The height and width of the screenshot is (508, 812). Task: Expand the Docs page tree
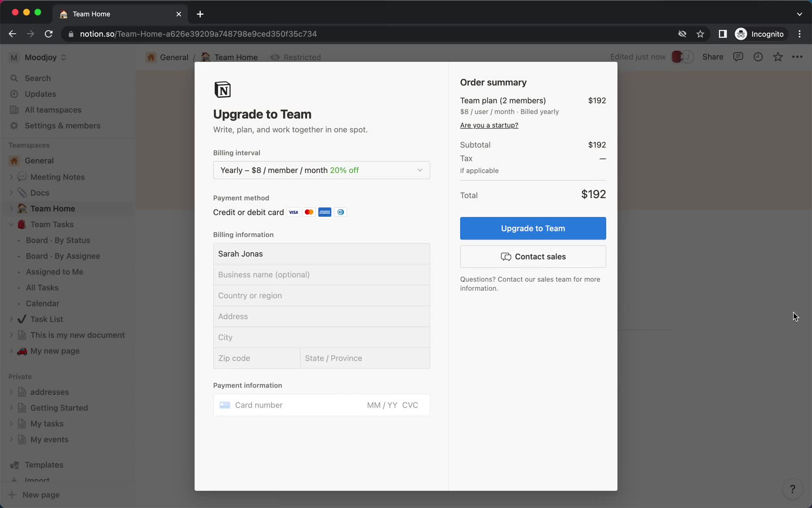click(x=11, y=193)
